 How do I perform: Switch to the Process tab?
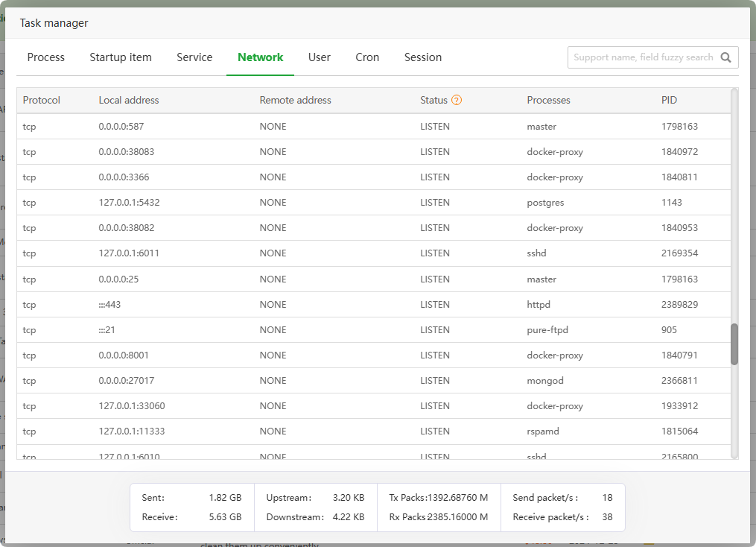[x=46, y=57]
